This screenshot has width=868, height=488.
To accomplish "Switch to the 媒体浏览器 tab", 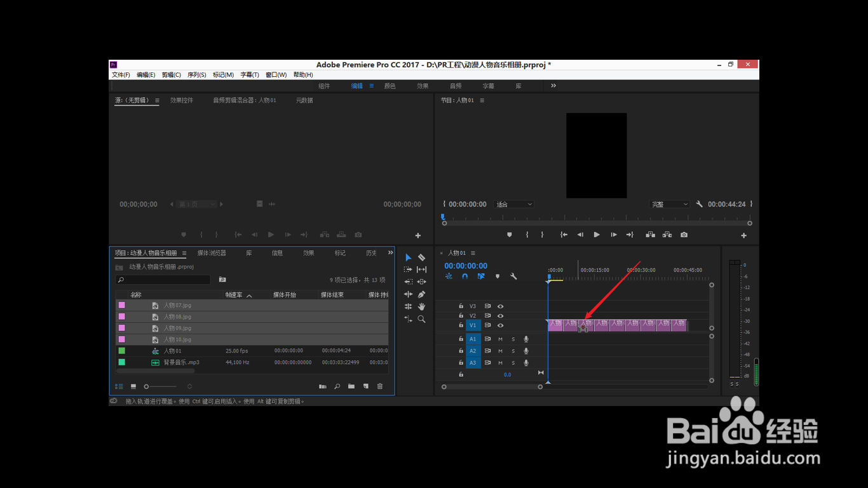I will tap(212, 253).
